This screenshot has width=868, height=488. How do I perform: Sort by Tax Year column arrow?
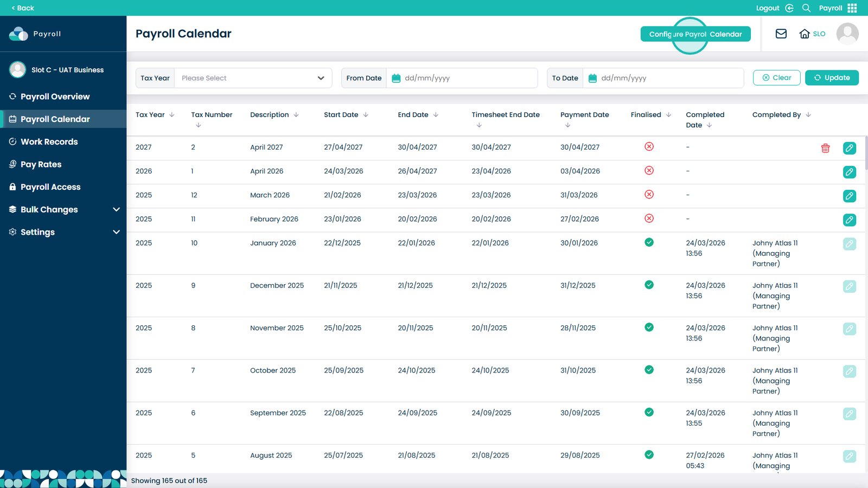(x=172, y=114)
